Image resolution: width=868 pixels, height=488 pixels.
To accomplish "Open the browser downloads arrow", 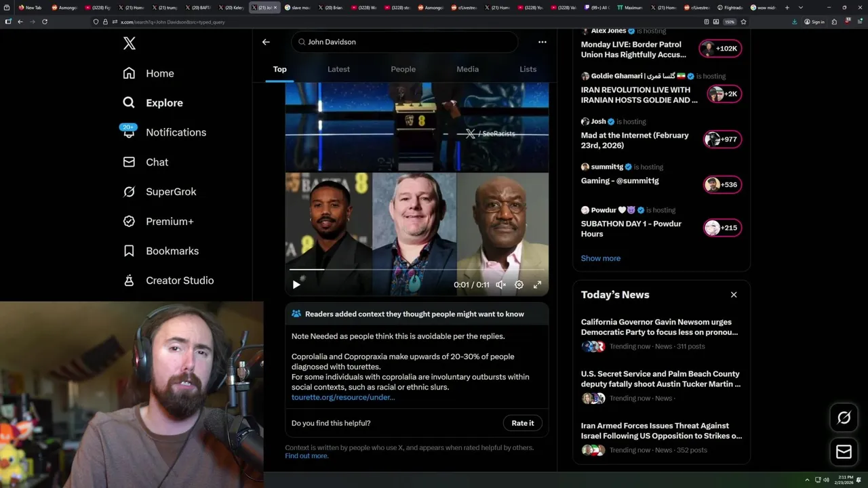I will [794, 22].
